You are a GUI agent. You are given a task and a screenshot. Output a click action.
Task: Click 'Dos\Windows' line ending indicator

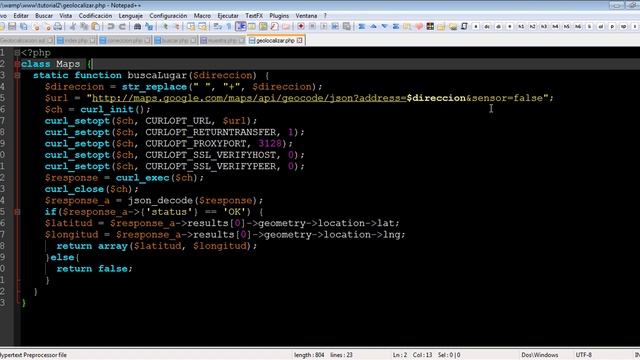point(540,355)
